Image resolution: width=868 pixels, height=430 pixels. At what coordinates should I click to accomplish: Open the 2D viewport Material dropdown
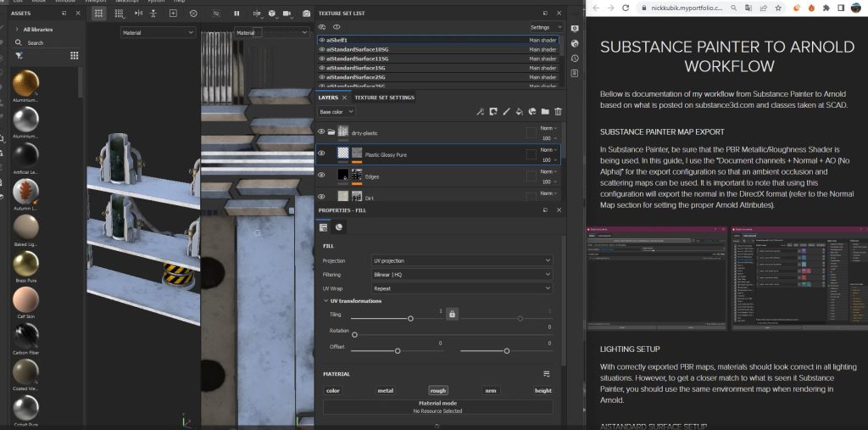[x=271, y=33]
